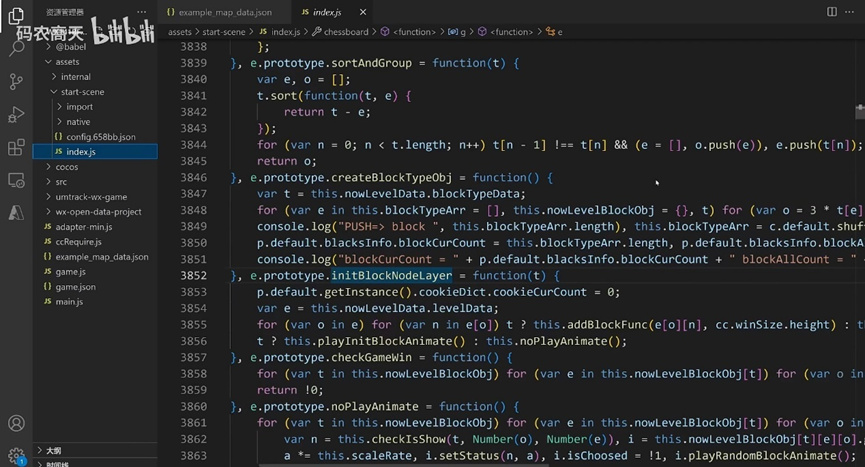
Task: Open the Remote Explorer view
Action: click(16, 180)
